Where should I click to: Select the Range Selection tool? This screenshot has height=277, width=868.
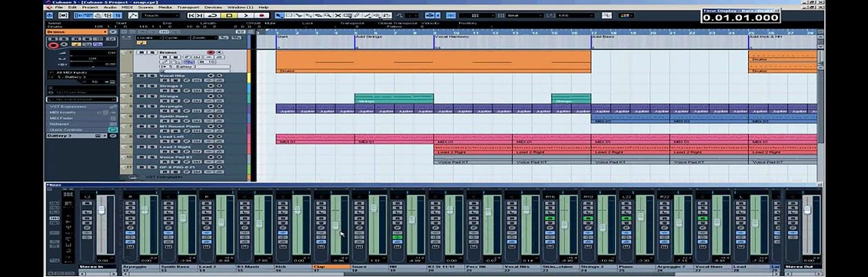pos(289,15)
